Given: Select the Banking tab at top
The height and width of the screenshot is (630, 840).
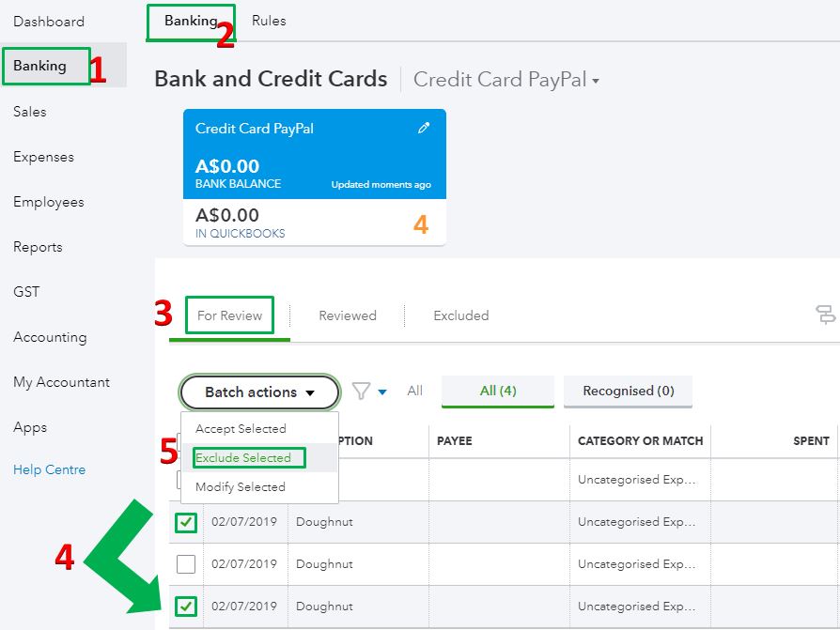Looking at the screenshot, I should pyautogui.click(x=191, y=21).
